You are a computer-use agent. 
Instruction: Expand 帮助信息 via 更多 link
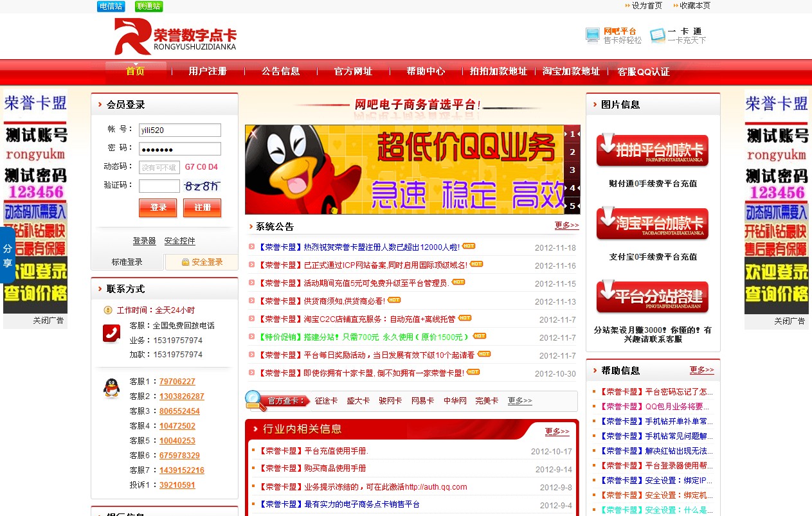click(701, 370)
